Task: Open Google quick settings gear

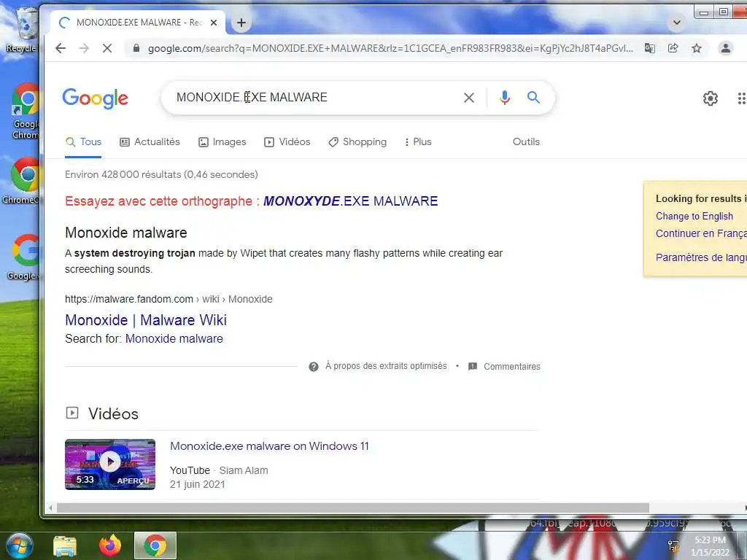Action: 711,98
